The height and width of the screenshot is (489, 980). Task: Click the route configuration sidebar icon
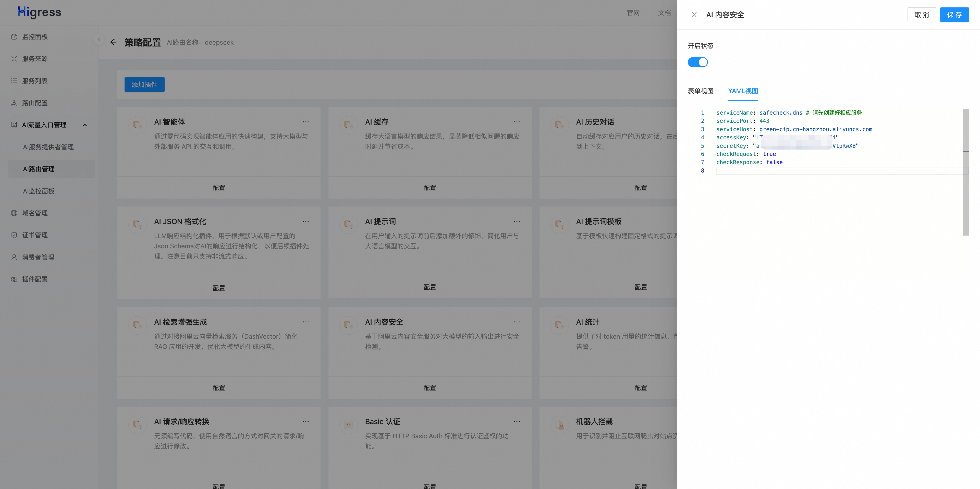(14, 103)
